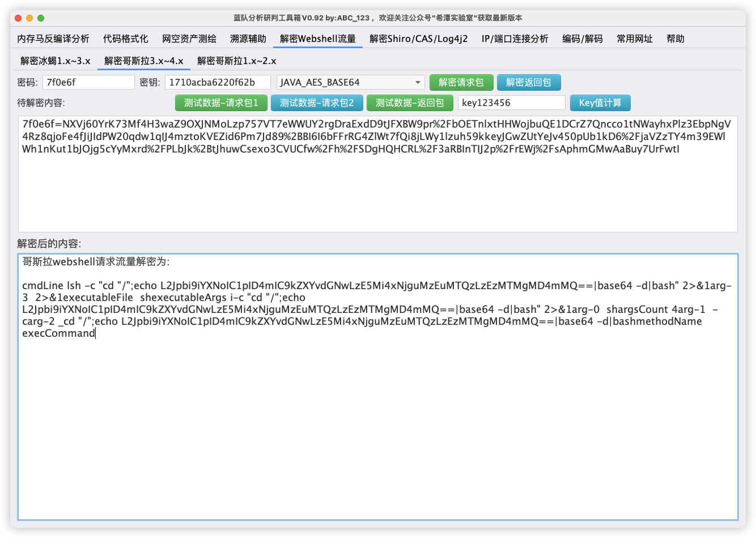756x538 pixels.
Task: Click the 密码 label text
Action: (27, 82)
